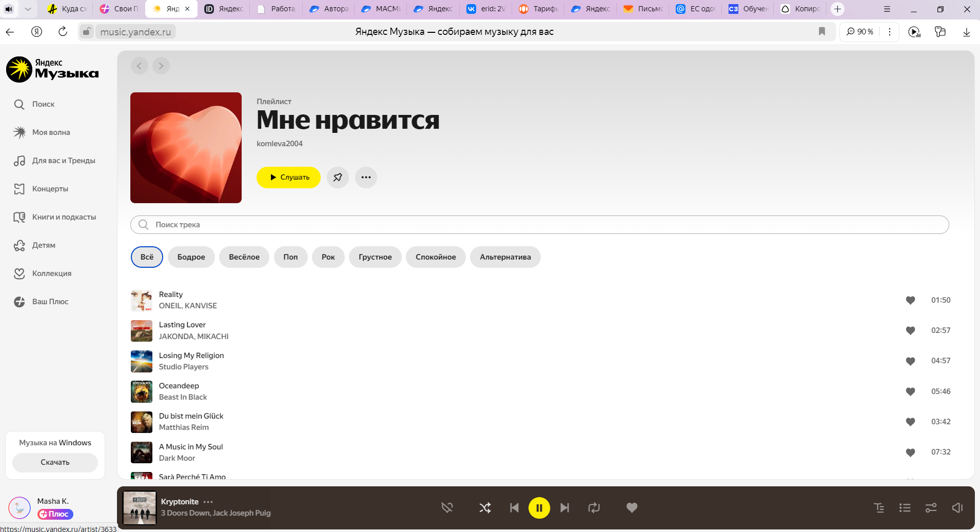Show lyrics via the text icon in player
This screenshot has height=532, width=980.
879,508
